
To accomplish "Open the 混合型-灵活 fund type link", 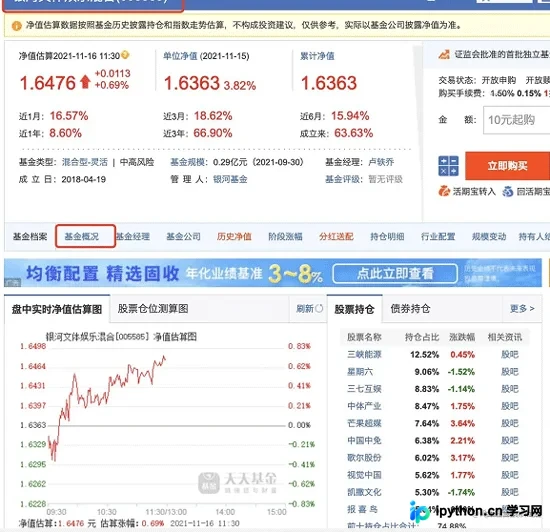I will point(85,162).
